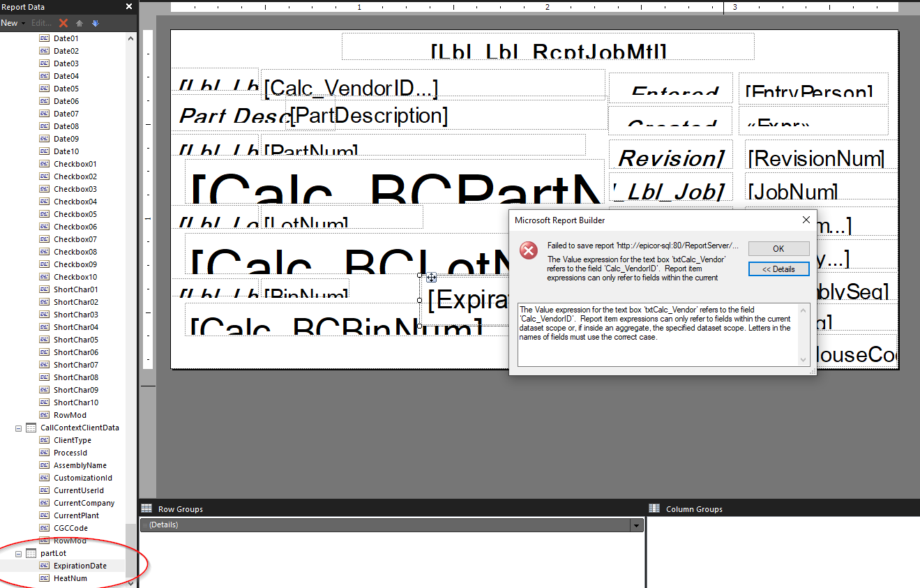Select the (Details) row group entry
Viewport: 920px width, 588px height.
(385, 525)
